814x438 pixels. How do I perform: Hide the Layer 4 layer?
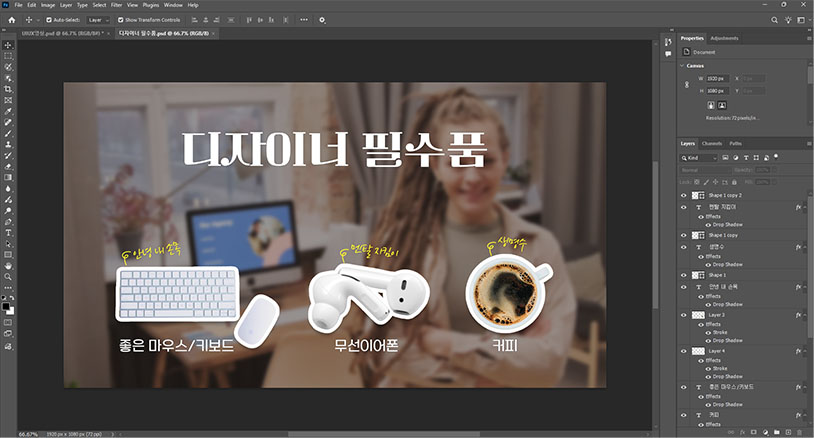click(x=684, y=351)
